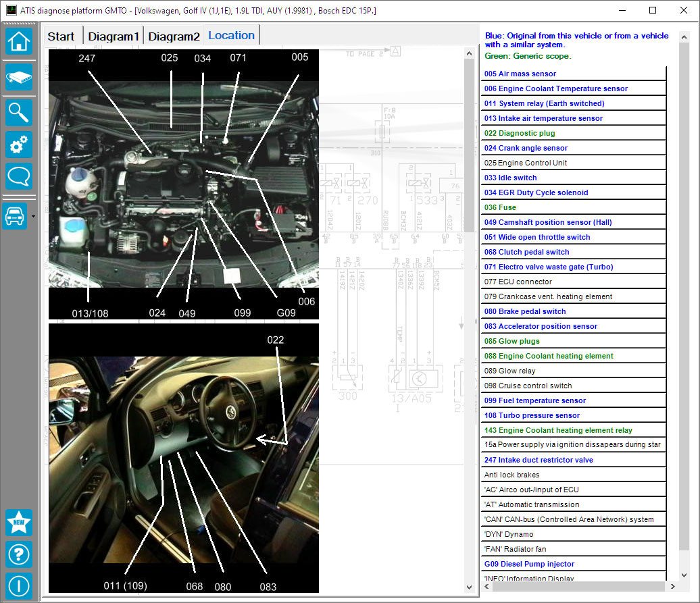The height and width of the screenshot is (603, 700).
Task: Click 'AC' Airco out-/input of ECU
Action: coord(573,490)
